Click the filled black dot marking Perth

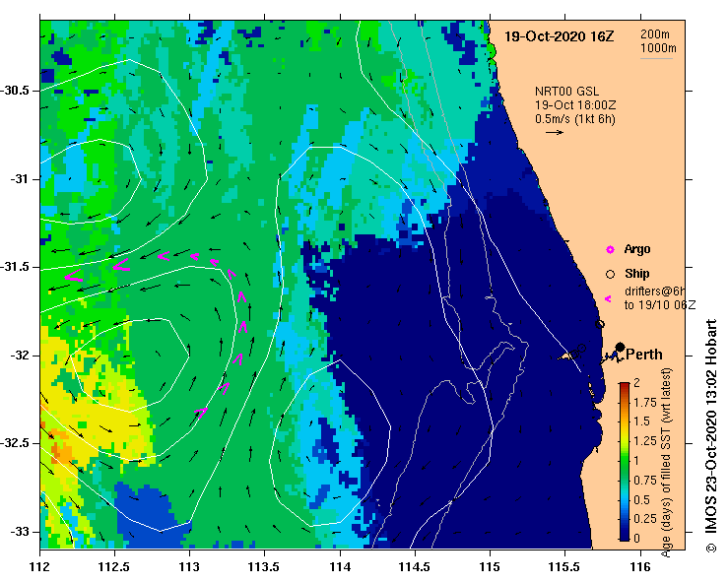pos(620,347)
